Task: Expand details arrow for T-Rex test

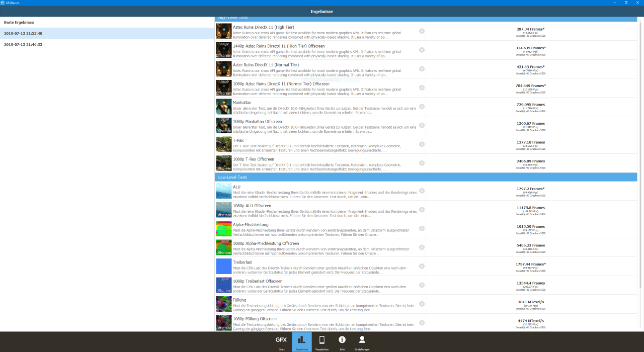Action: [x=422, y=144]
